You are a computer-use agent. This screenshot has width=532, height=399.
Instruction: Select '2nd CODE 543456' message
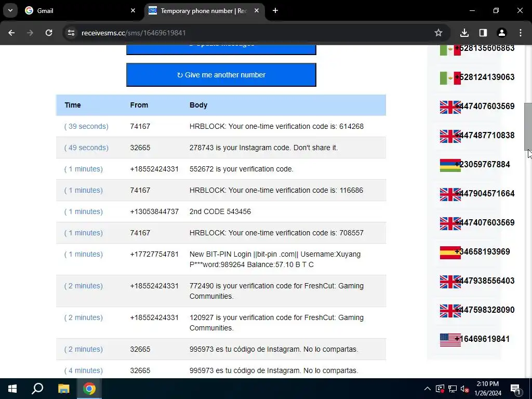pos(221,212)
